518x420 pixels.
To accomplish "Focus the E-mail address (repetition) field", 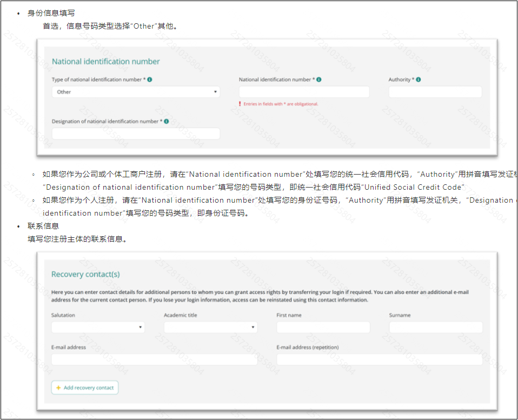I will point(379,359).
